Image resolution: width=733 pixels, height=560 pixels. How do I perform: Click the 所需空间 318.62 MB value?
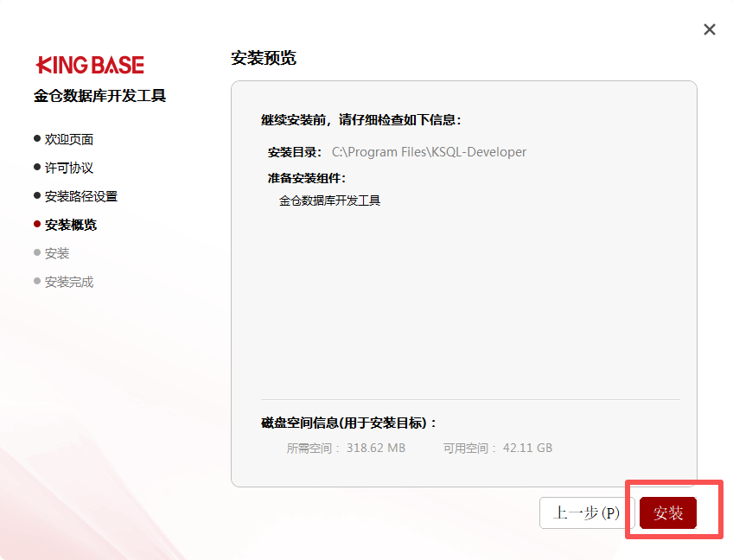pos(375,448)
